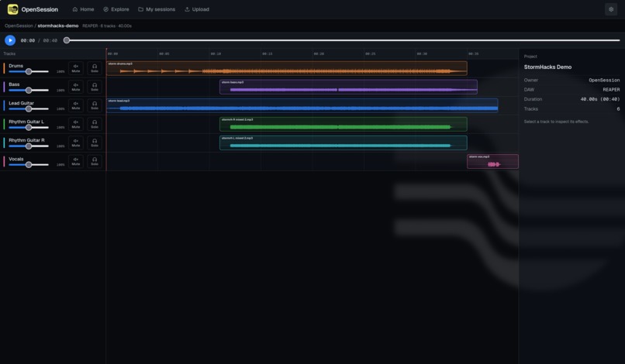
Task: Select the Rhythm Guitar L track name
Action: (26, 122)
